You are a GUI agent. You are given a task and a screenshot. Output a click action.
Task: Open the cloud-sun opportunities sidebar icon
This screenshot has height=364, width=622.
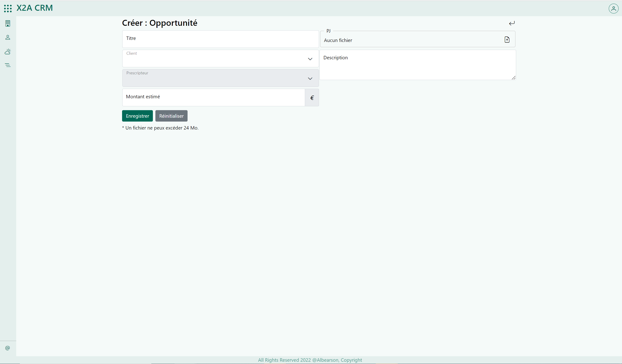[8, 51]
